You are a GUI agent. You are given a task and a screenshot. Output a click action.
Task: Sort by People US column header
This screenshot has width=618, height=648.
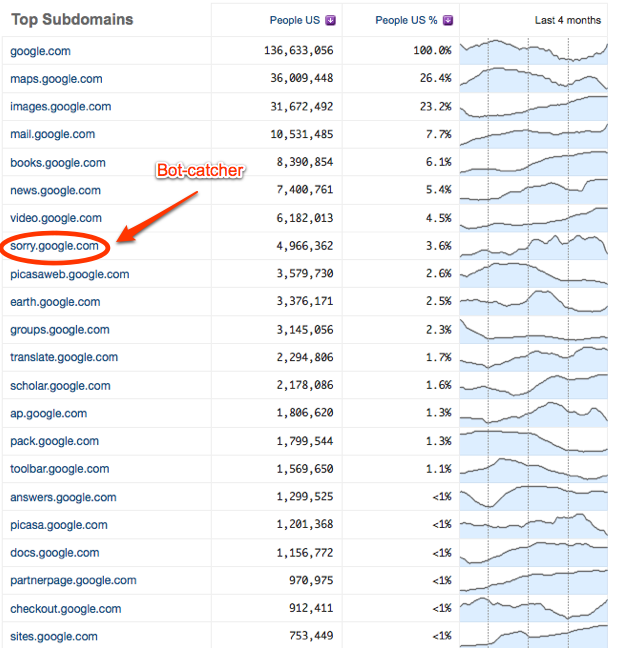click(x=297, y=20)
